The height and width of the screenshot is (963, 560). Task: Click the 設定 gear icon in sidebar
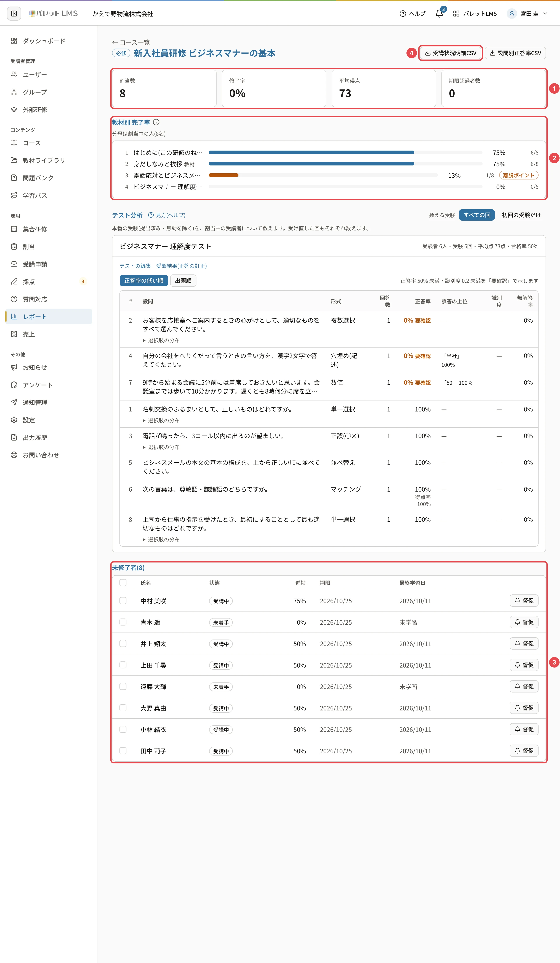pyautogui.click(x=14, y=420)
